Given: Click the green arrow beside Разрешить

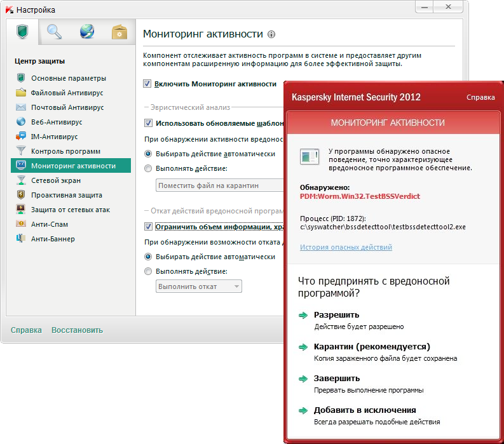Looking at the screenshot, I should pos(303,315).
